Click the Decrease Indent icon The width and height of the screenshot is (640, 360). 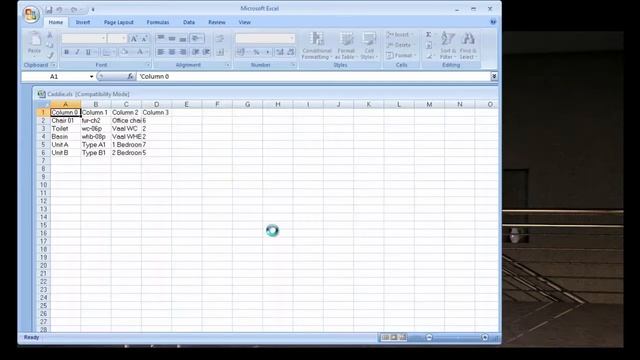click(196, 52)
